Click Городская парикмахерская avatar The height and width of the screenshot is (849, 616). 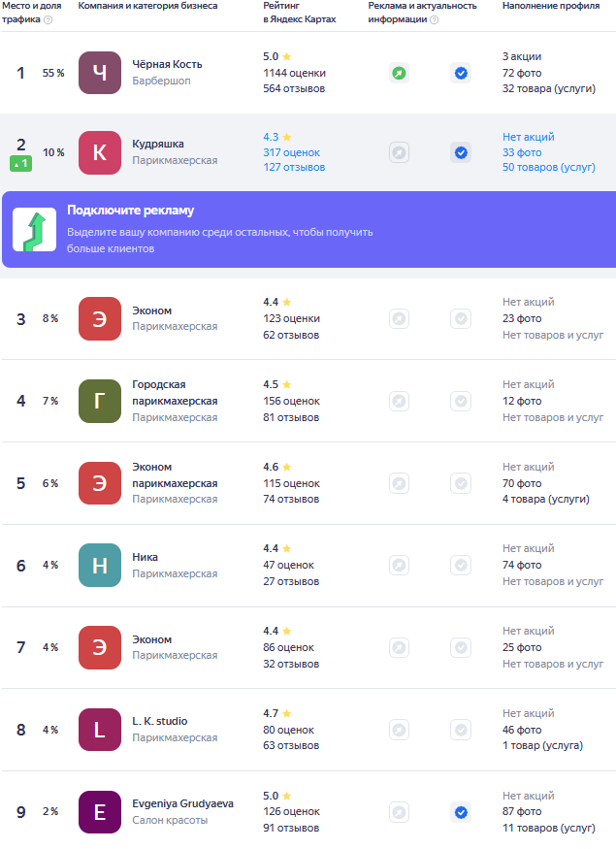click(x=100, y=401)
